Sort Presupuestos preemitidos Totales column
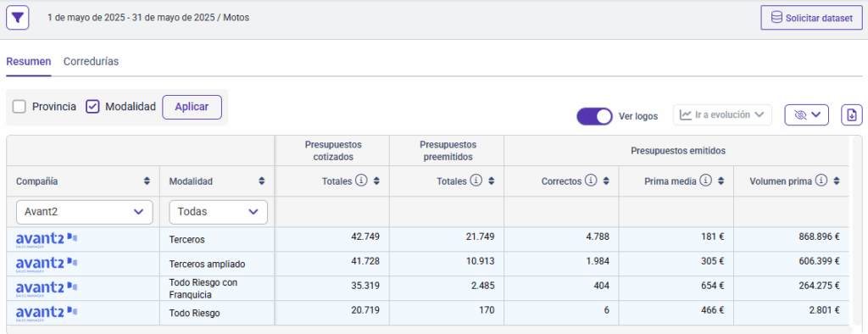Screen dimensions: 868x334 coord(492,181)
